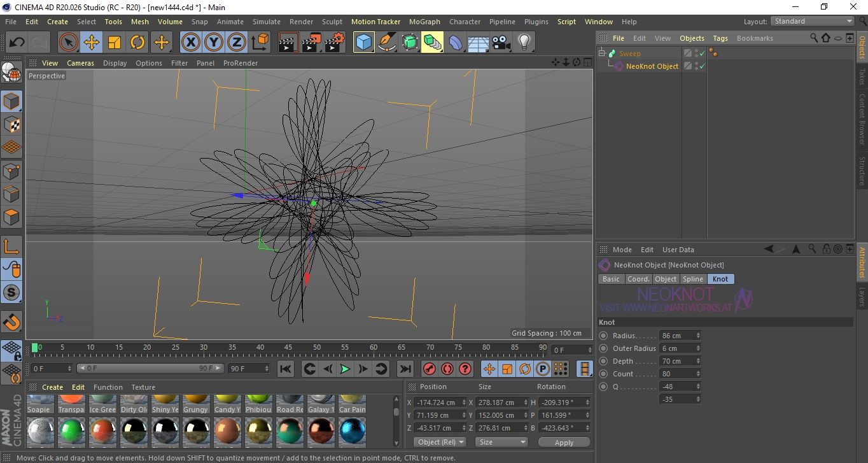This screenshot has width=868, height=463.
Task: Collapse the Sweep object tree
Action: 602,53
